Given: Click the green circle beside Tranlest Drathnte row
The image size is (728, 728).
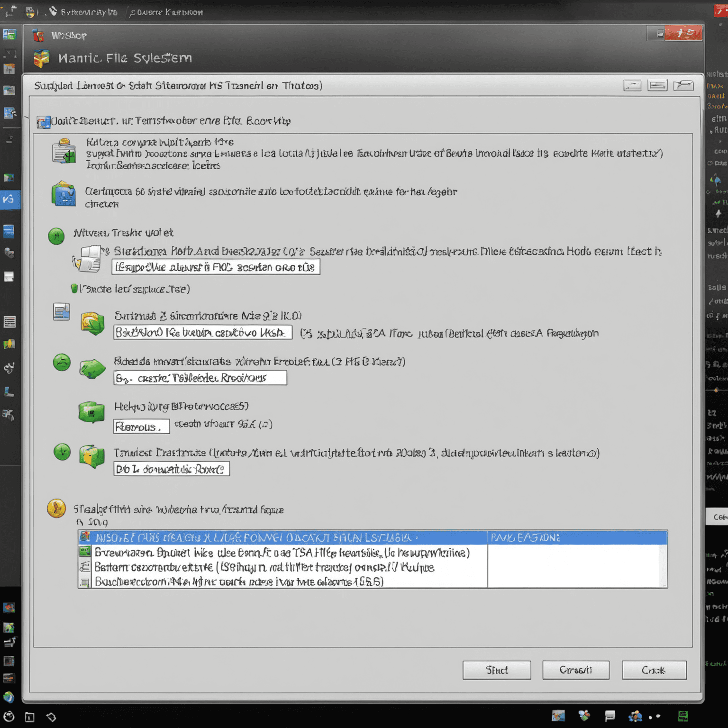Looking at the screenshot, I should (x=62, y=452).
